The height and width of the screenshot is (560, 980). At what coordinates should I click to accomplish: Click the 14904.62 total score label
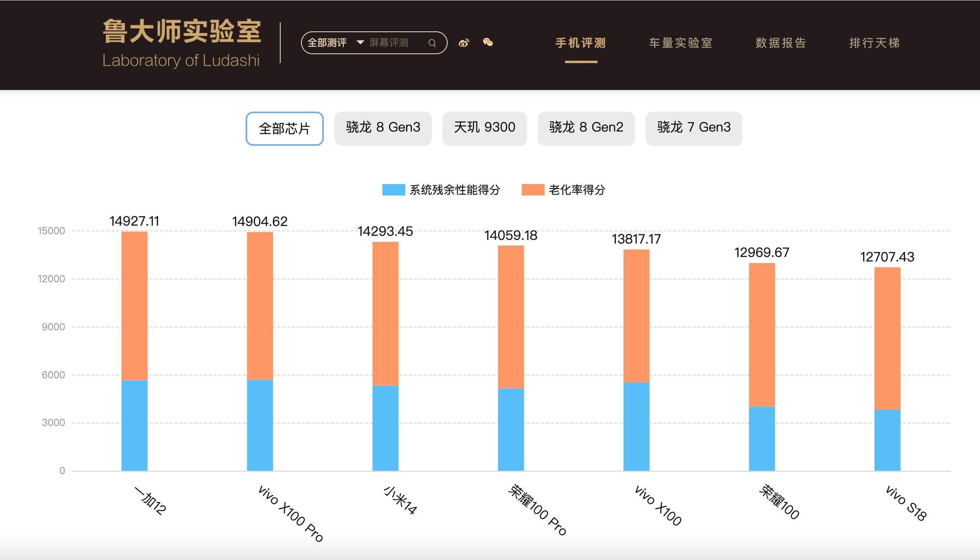[260, 222]
